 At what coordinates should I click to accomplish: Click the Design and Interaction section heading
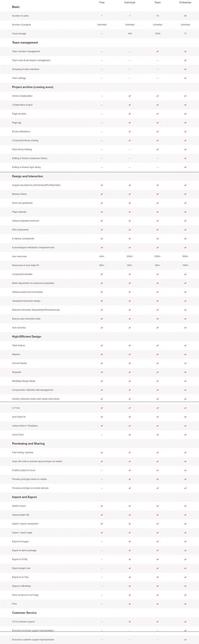pyautogui.click(x=28, y=176)
